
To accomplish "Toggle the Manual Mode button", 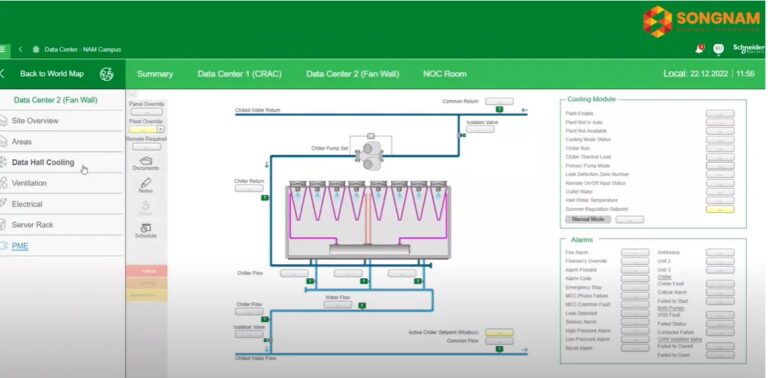I will 588,219.
